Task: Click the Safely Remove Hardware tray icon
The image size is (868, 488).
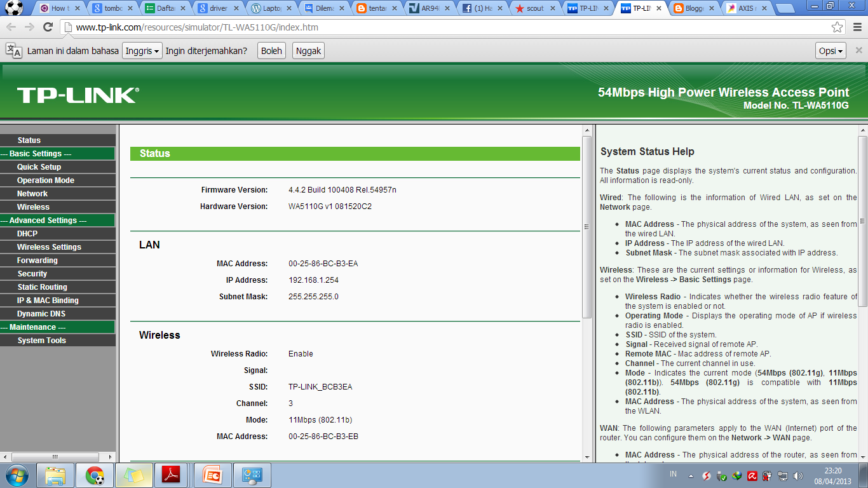Action: coord(721,476)
